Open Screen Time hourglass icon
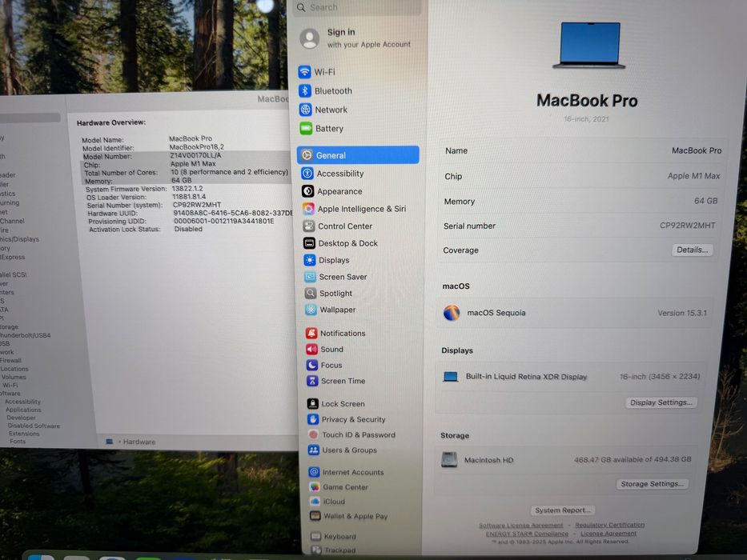Viewport: 747px width, 560px height. click(x=312, y=381)
